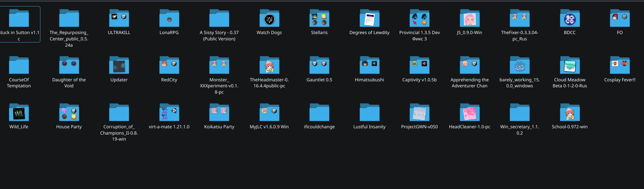Select the Himatsubushi folder icon
644x189 pixels.
(369, 66)
